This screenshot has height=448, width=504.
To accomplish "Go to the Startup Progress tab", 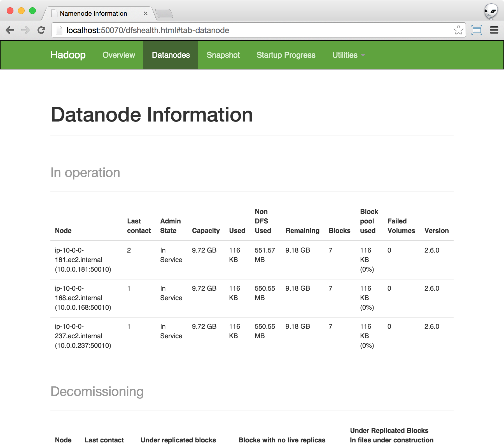I will point(286,55).
